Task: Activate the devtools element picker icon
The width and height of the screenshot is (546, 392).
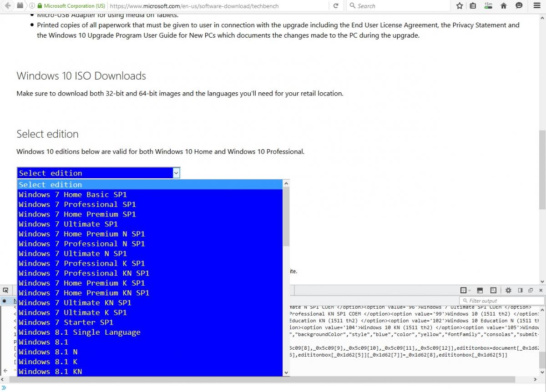Action: pos(5,290)
